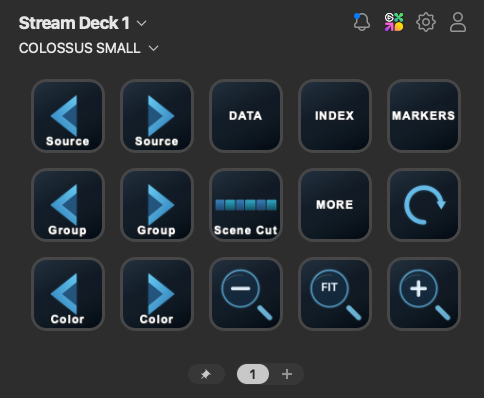The width and height of the screenshot is (484, 398).
Task: Click the zoom FIT magnifier key
Action: (x=335, y=294)
